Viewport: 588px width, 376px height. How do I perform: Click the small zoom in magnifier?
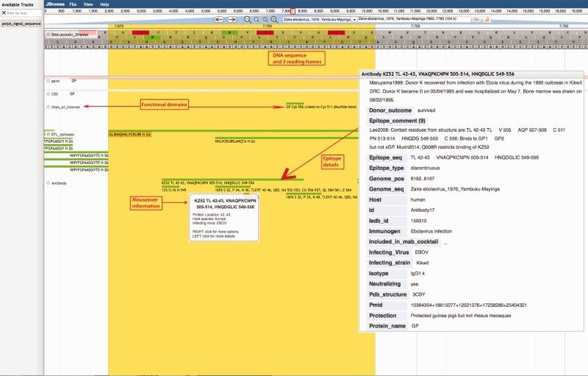(266, 19)
